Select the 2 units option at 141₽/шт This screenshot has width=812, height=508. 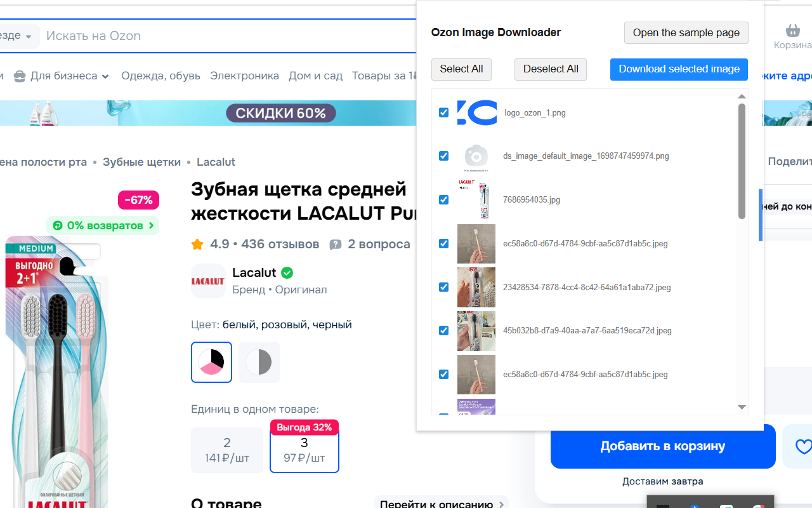227,450
